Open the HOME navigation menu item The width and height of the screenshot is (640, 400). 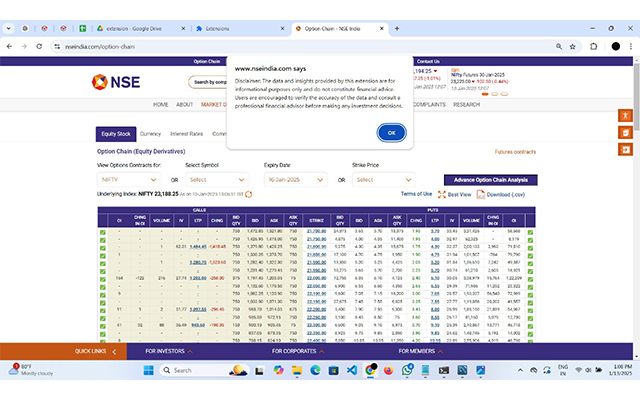(160, 104)
